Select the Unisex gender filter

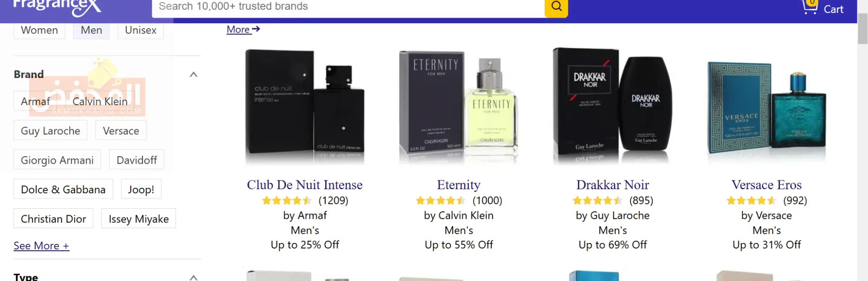[141, 30]
